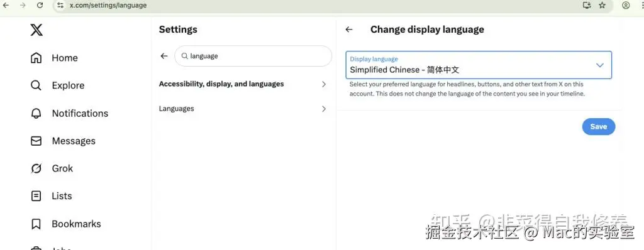Select Accessibility, display, and languages
The height and width of the screenshot is (250, 644).
click(x=243, y=84)
